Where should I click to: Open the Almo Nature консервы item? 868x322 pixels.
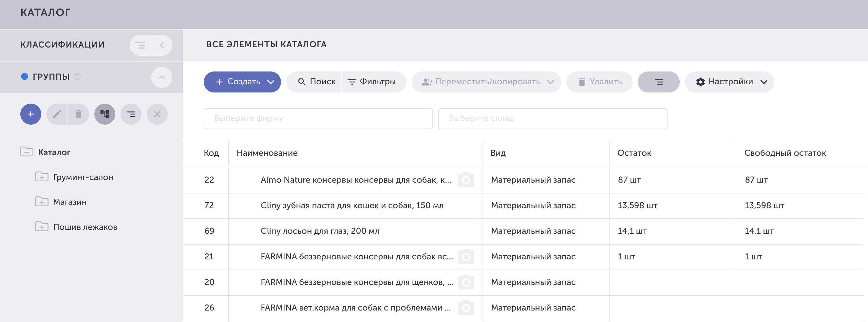pyautogui.click(x=356, y=180)
